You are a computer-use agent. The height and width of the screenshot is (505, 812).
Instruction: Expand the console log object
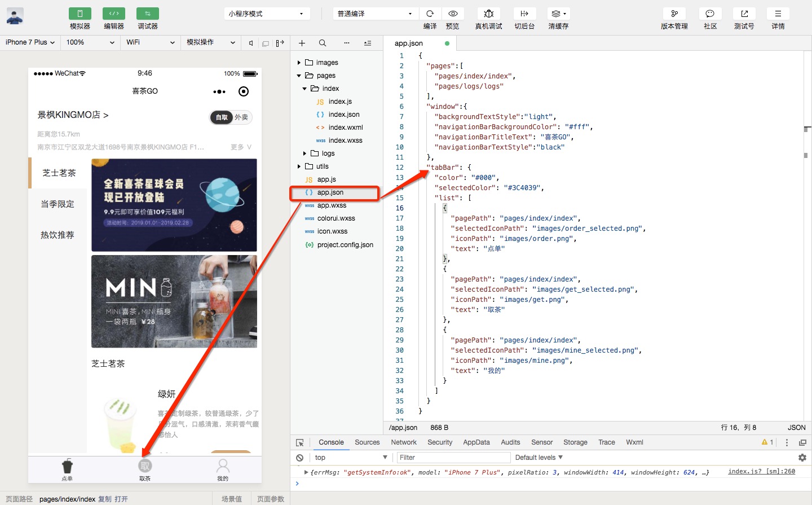306,472
